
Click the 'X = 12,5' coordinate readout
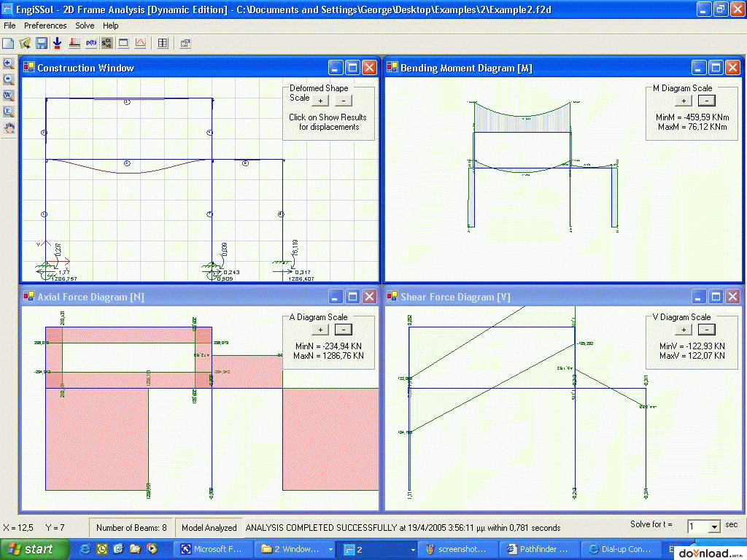[x=18, y=528]
